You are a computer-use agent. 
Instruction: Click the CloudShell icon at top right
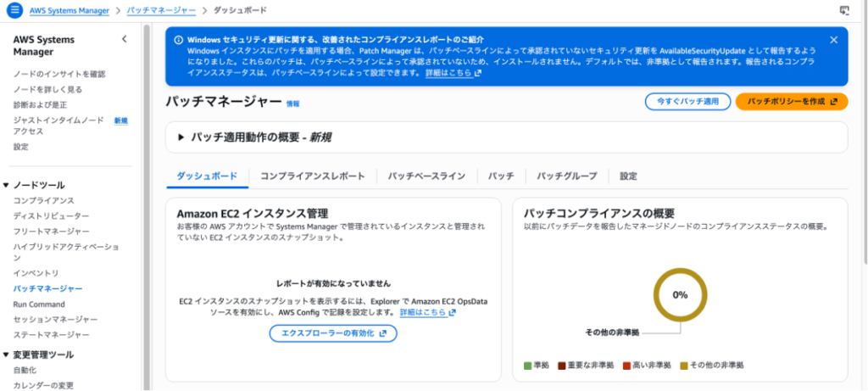click(844, 10)
